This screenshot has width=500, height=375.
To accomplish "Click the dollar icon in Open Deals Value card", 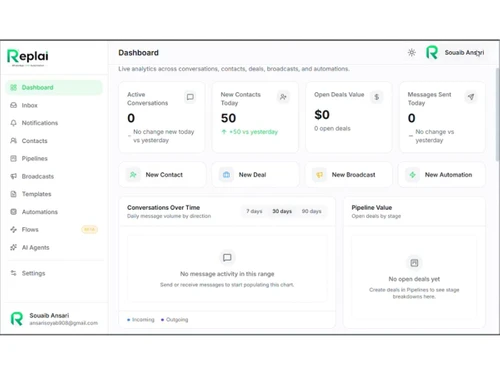I will (377, 97).
